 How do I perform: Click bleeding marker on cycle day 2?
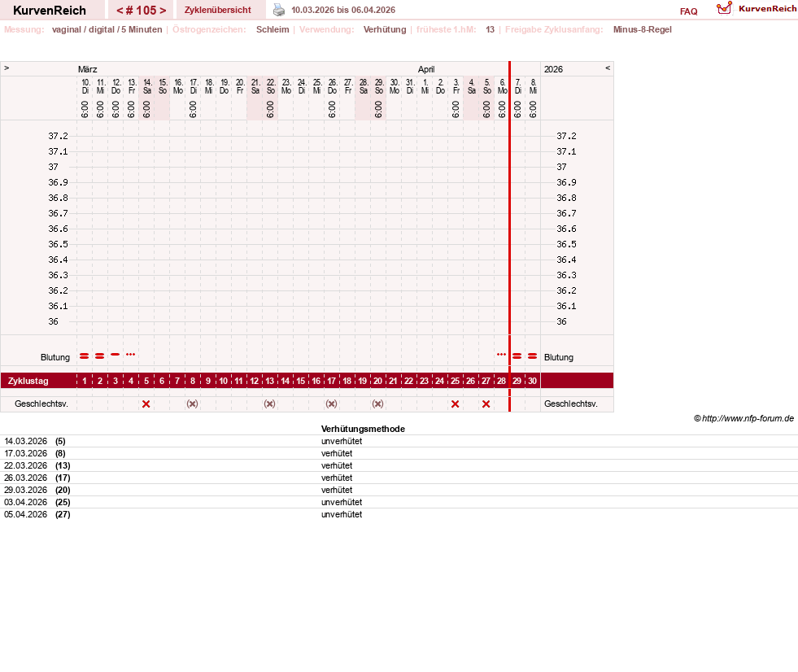[x=100, y=356]
